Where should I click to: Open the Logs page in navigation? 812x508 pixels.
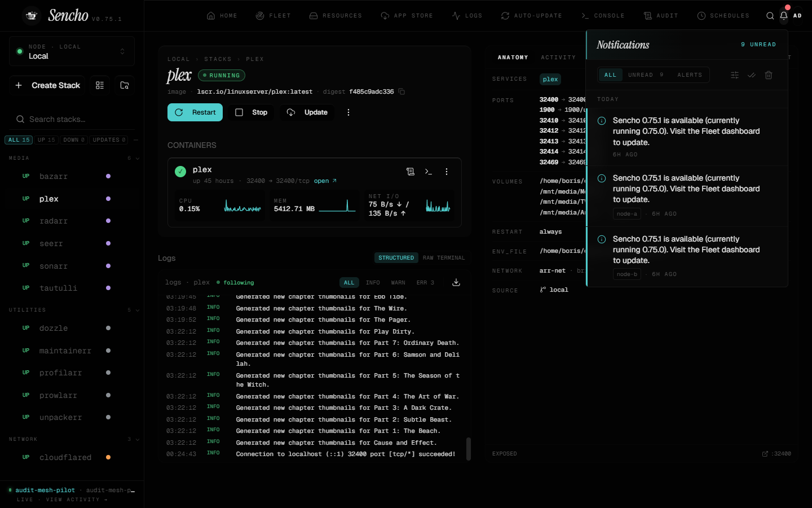[x=467, y=16]
